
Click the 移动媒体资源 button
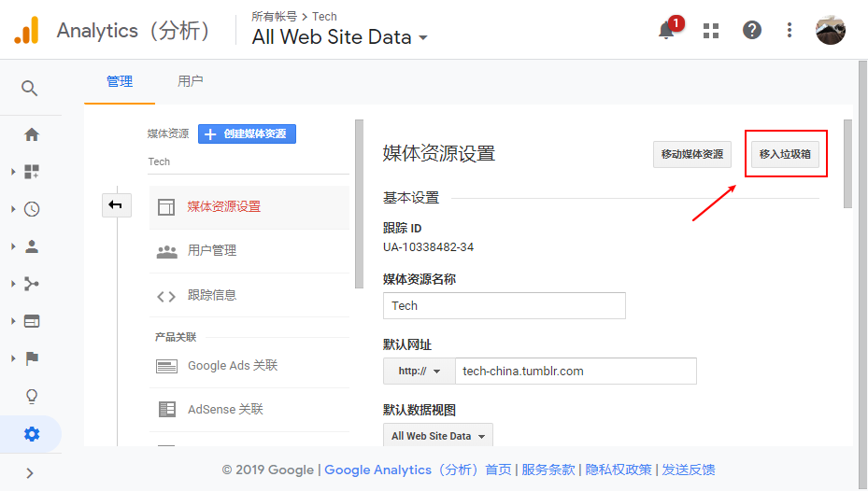click(x=692, y=154)
